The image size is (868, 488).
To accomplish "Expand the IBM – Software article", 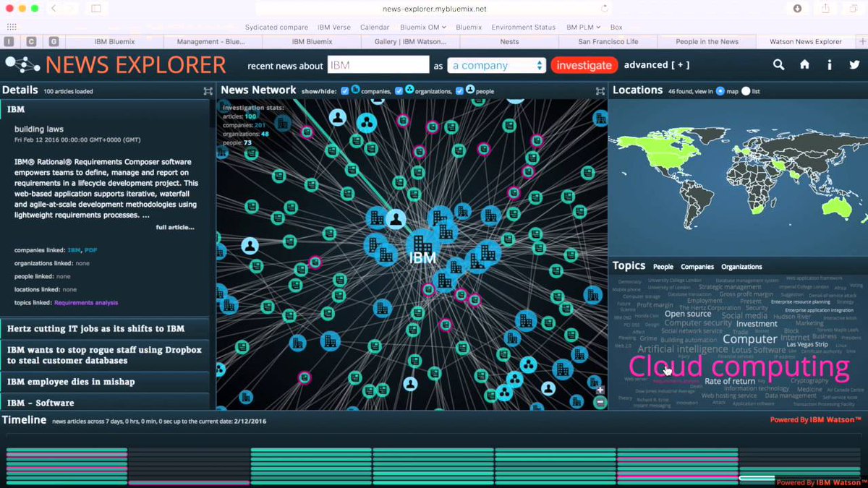I will click(x=105, y=402).
